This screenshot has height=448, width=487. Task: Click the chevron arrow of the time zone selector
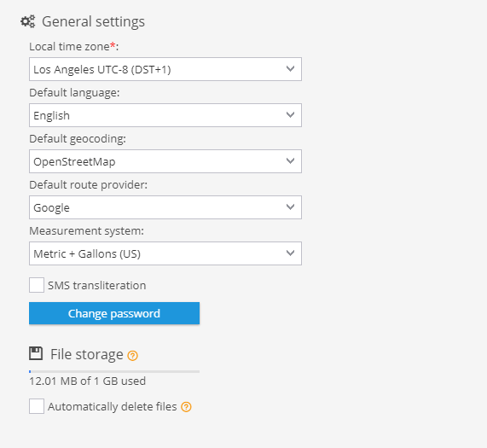tap(290, 68)
